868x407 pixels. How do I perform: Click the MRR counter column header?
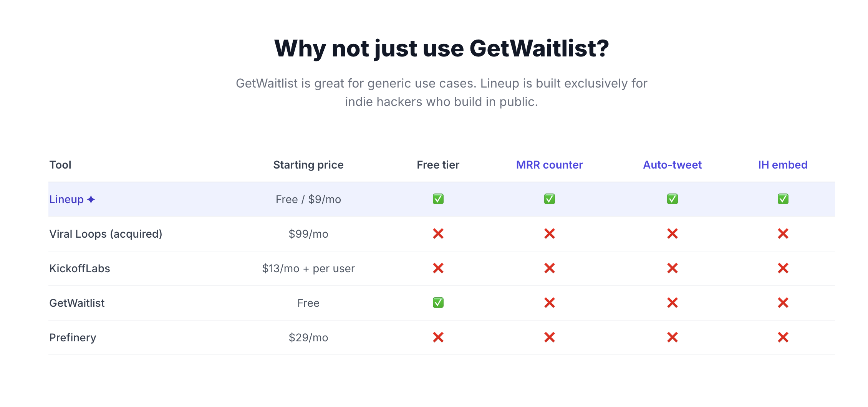549,165
